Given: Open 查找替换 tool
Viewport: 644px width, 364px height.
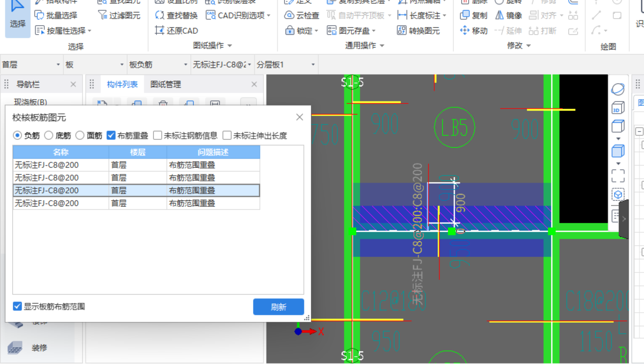Looking at the screenshot, I should coord(176,15).
